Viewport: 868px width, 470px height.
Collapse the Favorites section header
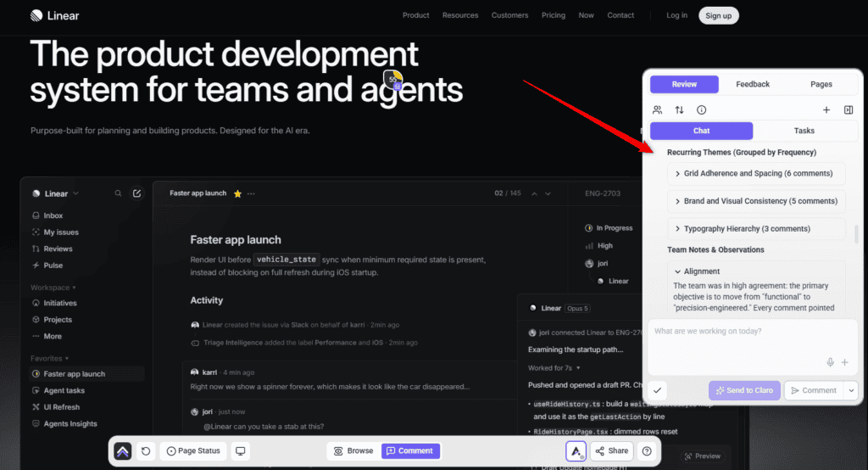pos(50,359)
